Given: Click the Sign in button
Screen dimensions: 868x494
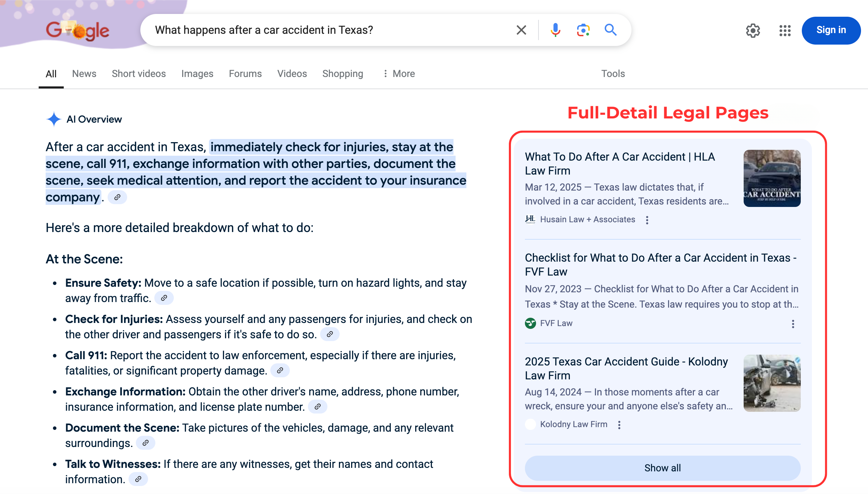Looking at the screenshot, I should [831, 30].
